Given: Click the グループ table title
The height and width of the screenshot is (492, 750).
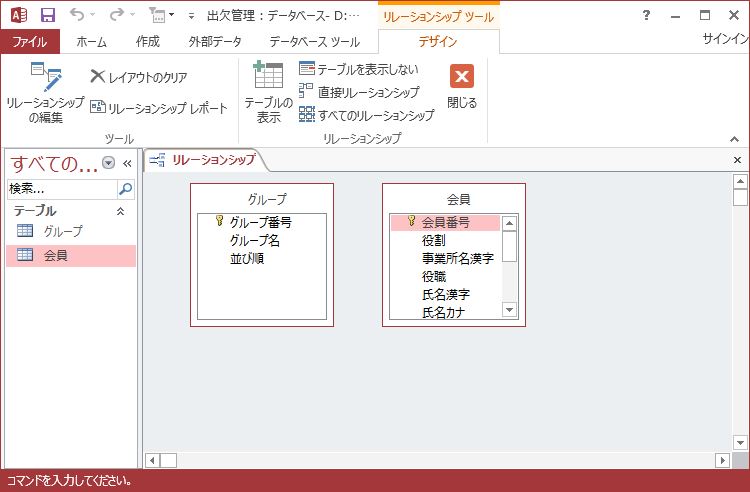Looking at the screenshot, I should point(267,199).
